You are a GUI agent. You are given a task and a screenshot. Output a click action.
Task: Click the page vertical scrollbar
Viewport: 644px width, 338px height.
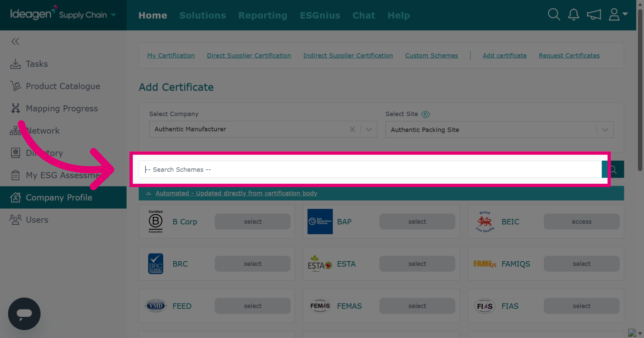640,91
